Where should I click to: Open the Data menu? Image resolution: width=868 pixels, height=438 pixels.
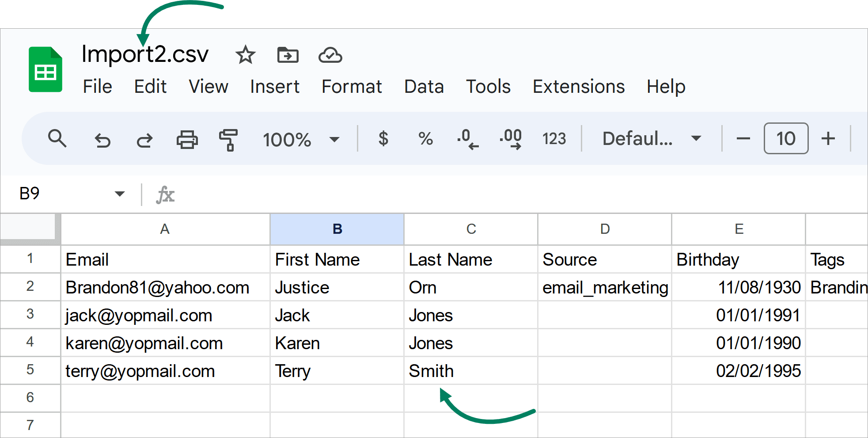coord(424,87)
